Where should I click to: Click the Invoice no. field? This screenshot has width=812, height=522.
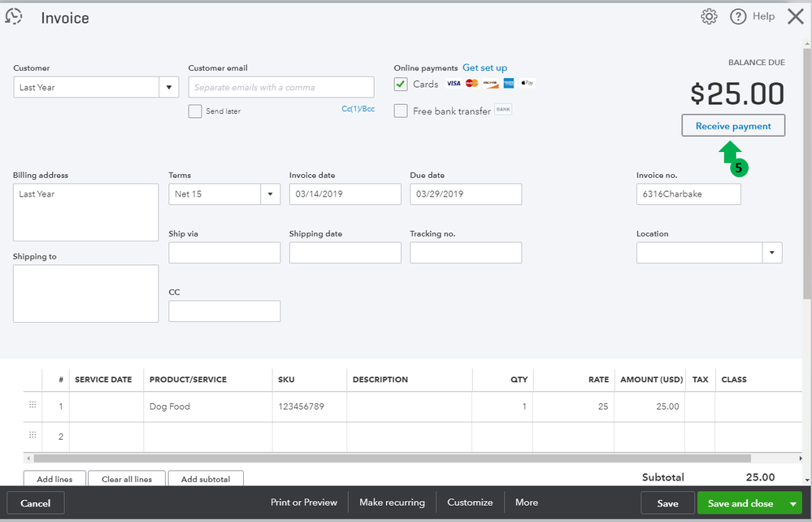[688, 194]
